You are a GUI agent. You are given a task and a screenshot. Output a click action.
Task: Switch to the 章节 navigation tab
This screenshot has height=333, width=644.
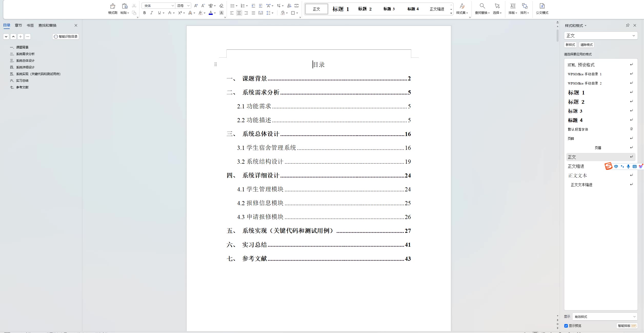coord(18,25)
